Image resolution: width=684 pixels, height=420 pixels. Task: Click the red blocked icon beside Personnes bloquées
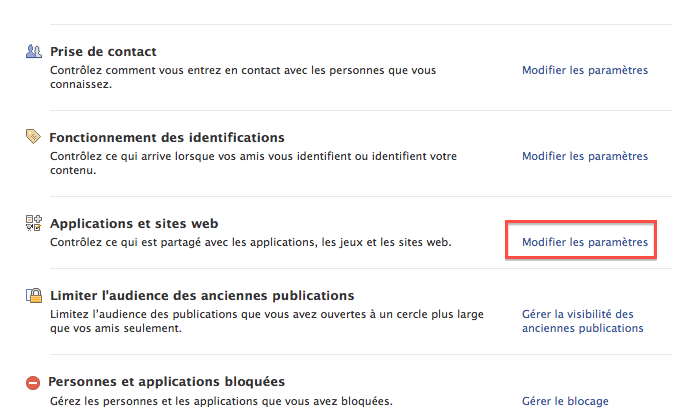[x=33, y=382]
